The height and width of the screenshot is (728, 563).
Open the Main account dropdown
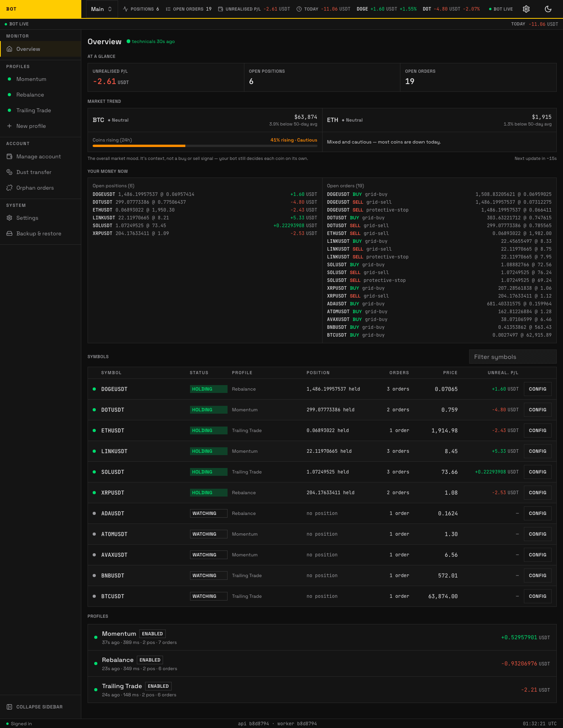102,9
